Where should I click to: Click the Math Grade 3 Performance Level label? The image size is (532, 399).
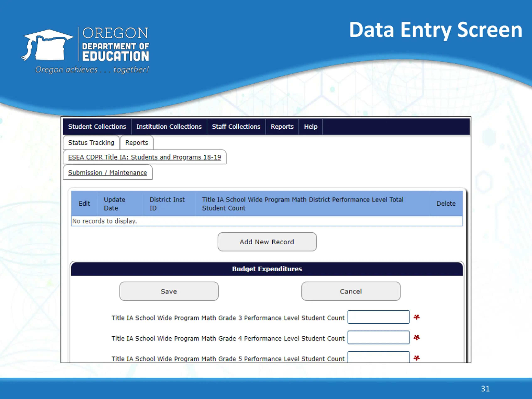click(228, 318)
